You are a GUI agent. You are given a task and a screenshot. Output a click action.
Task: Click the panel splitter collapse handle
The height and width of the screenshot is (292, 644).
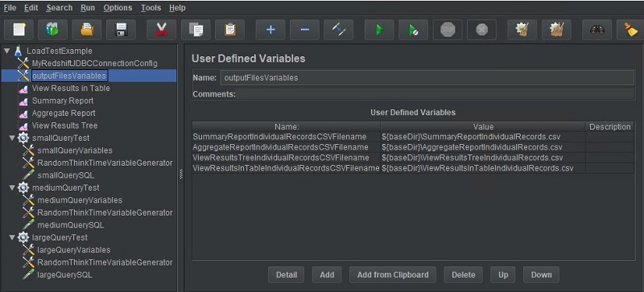pyautogui.click(x=180, y=174)
